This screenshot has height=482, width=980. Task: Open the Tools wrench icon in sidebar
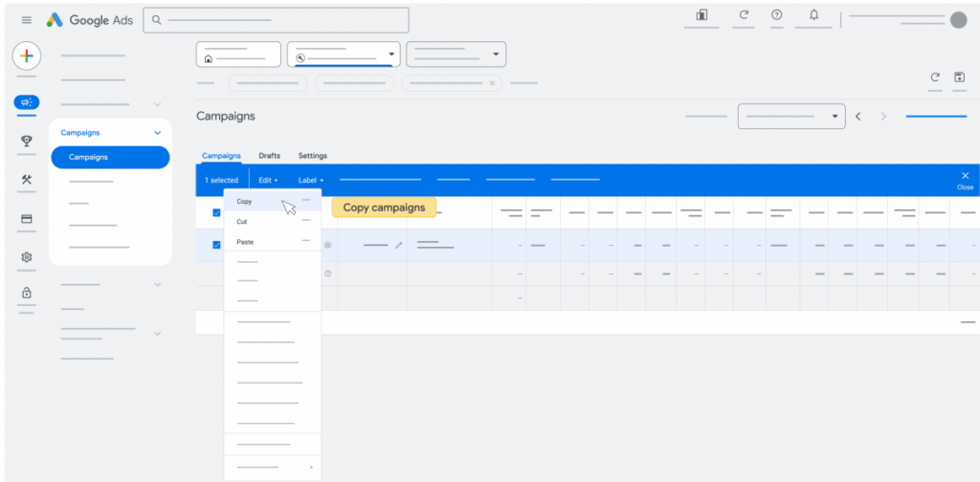[27, 180]
